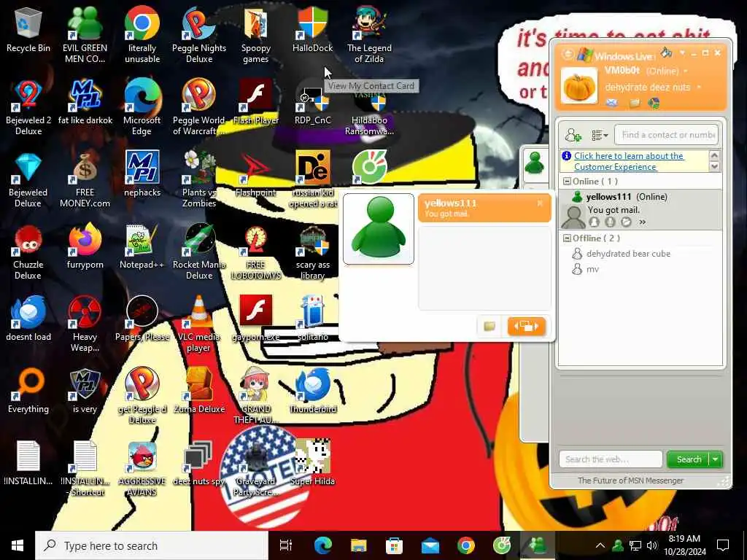This screenshot has height=560, width=747.
Task: Open the Windows Start button
Action: pyautogui.click(x=18, y=545)
